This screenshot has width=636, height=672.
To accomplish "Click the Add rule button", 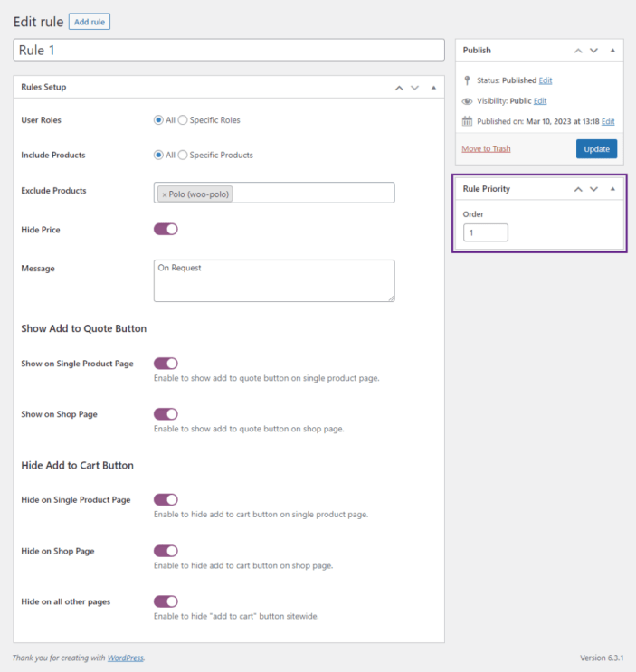I will pyautogui.click(x=90, y=22).
